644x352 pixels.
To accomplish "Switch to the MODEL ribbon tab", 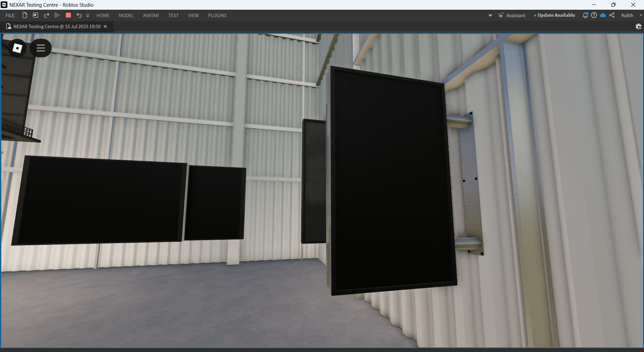I will tap(126, 15).
